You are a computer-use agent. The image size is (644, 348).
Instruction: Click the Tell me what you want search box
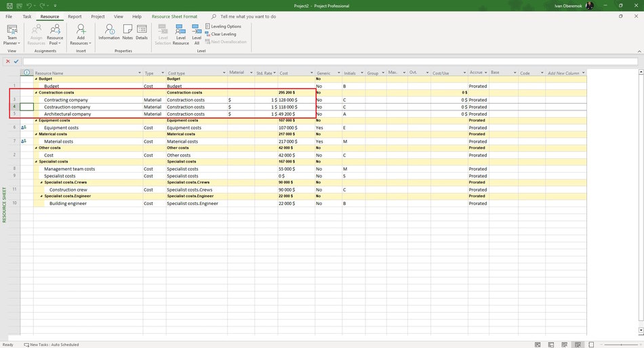click(x=248, y=16)
